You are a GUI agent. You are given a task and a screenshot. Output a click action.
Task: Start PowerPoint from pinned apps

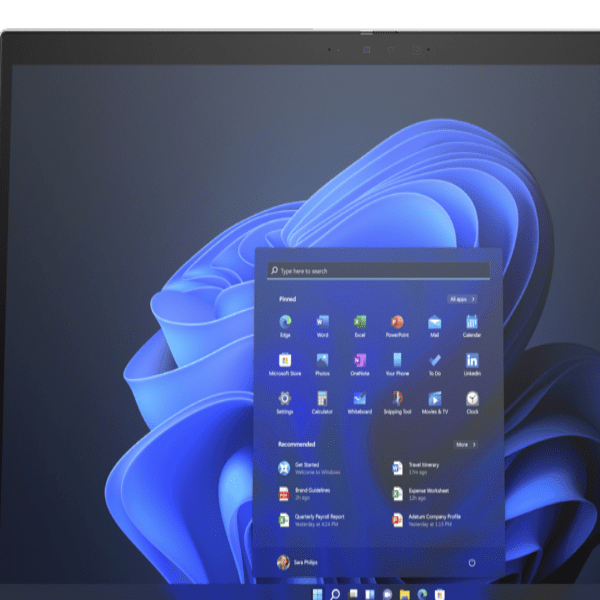(397, 326)
